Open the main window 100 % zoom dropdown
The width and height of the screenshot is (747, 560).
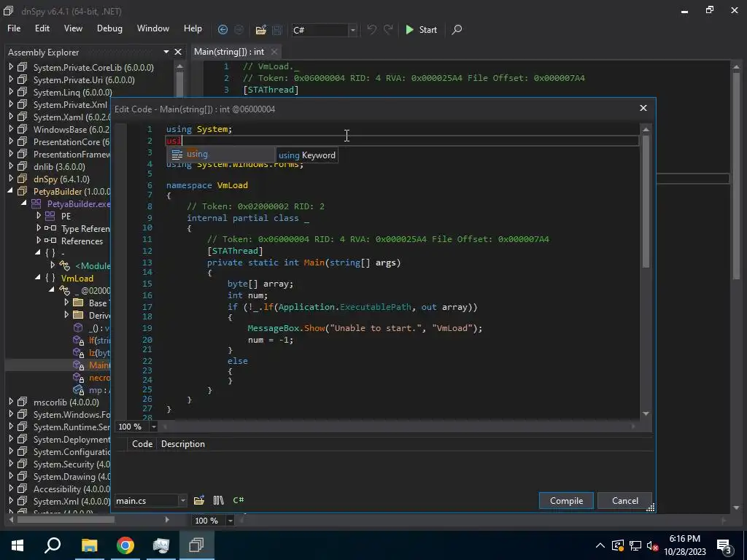point(230,521)
